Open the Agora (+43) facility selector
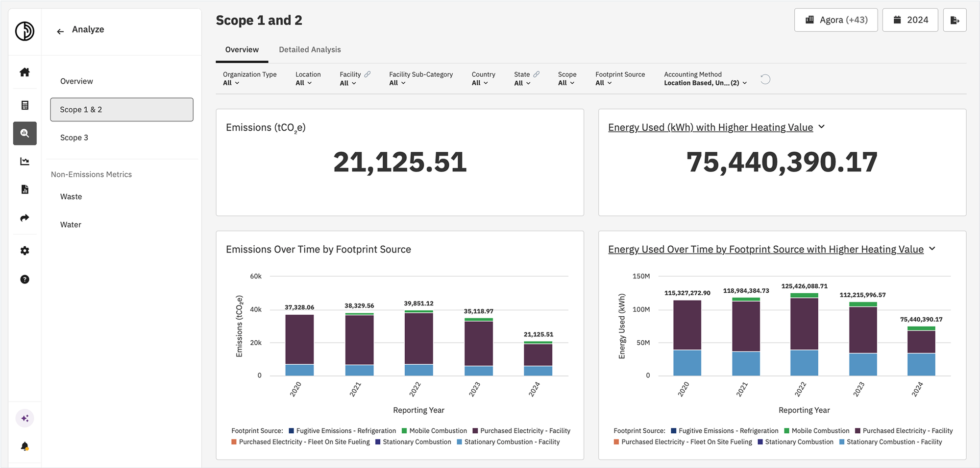The height and width of the screenshot is (468, 980). (x=836, y=20)
